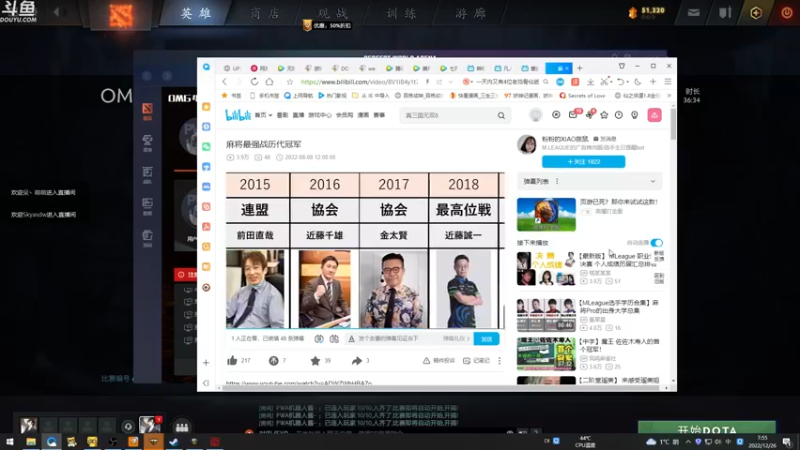Image resolution: width=800 pixels, height=450 pixels.
Task: Go to browser home page
Action: tap(269, 82)
